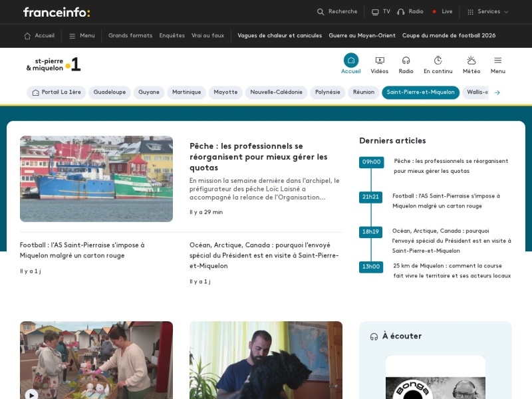Open the Recherche search icon
This screenshot has width=532, height=399.
(x=321, y=12)
